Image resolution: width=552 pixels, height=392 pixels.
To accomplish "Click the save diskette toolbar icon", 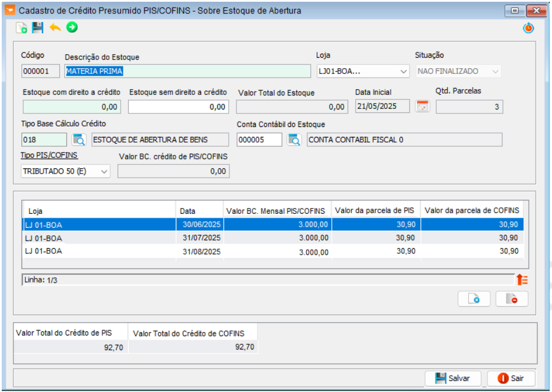I will click(38, 28).
